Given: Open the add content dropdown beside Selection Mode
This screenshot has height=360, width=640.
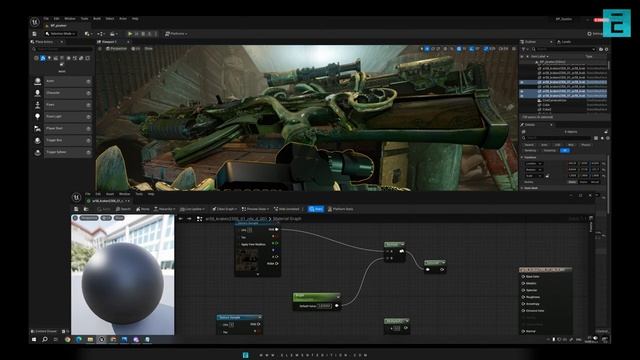Looking at the screenshot, I should (x=88, y=34).
